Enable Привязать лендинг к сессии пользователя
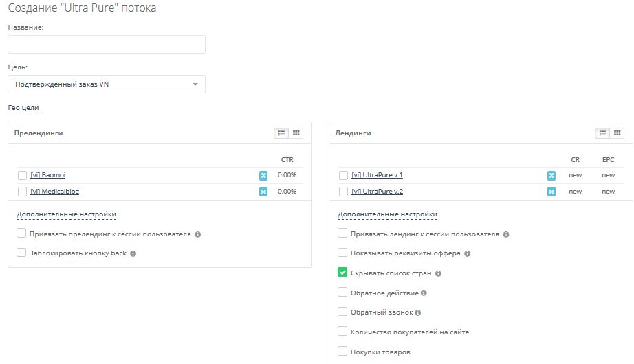This screenshot has width=634, height=364. click(342, 233)
